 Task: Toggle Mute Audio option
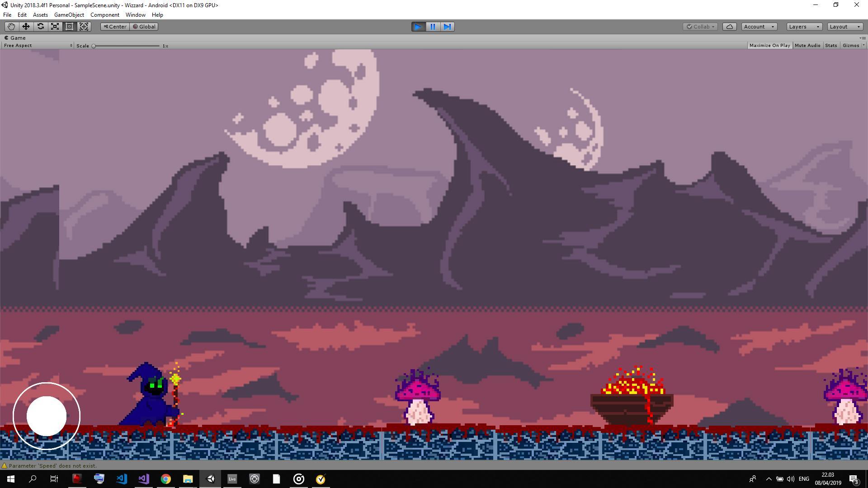[807, 46]
